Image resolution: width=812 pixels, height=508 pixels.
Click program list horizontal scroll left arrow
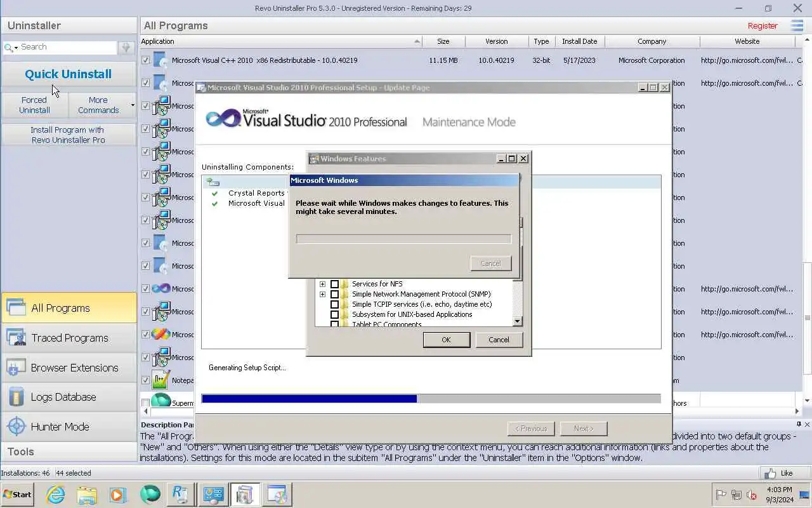tap(145, 411)
